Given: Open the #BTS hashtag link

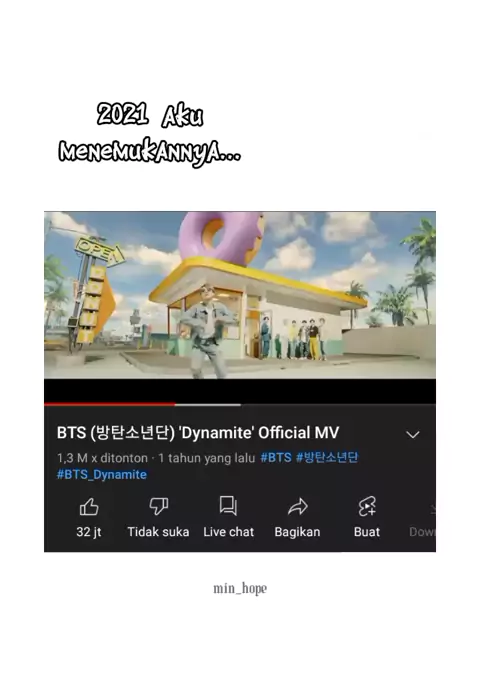Looking at the screenshot, I should 276,457.
